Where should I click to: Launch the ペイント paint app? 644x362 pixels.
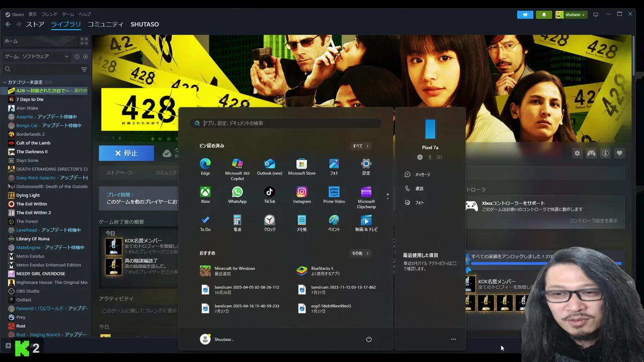click(334, 223)
